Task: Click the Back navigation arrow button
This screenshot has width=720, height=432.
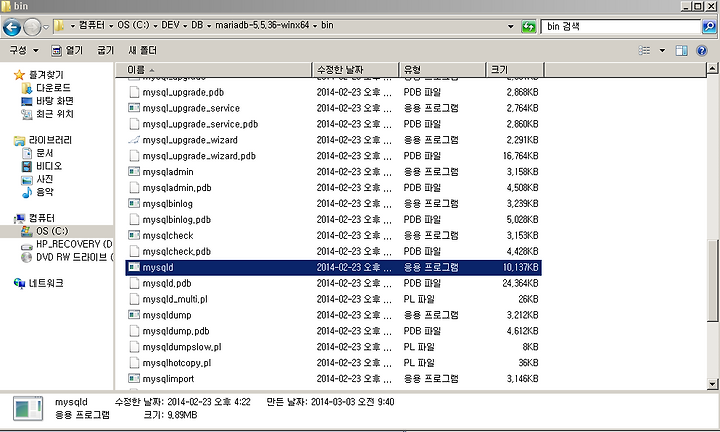Action: pyautogui.click(x=11, y=27)
